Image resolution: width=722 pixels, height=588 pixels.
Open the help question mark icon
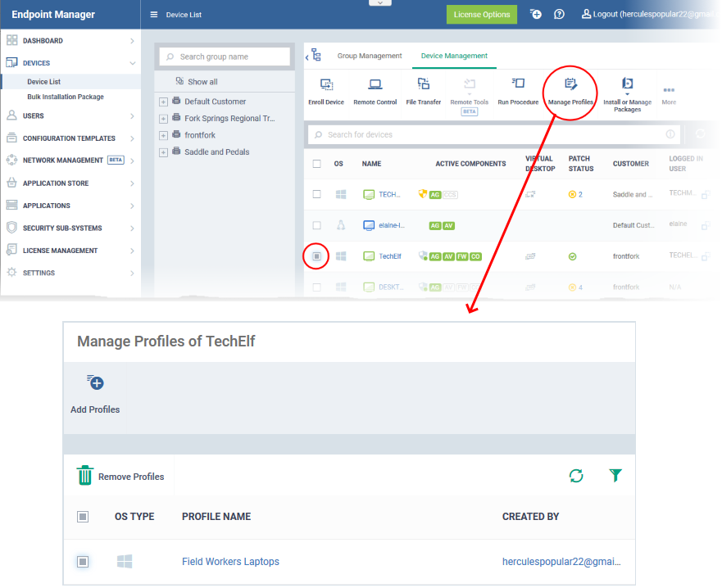[x=559, y=14]
